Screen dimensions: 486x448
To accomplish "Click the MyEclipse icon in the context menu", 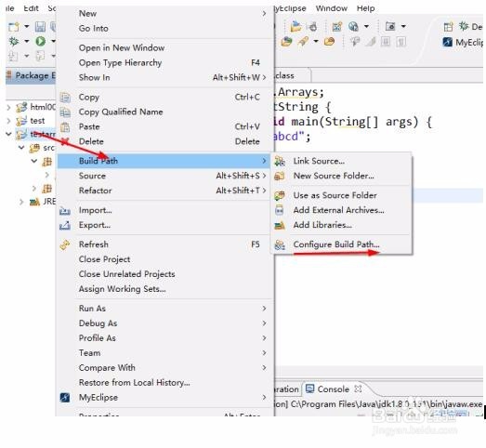I will pyautogui.click(x=65, y=398).
